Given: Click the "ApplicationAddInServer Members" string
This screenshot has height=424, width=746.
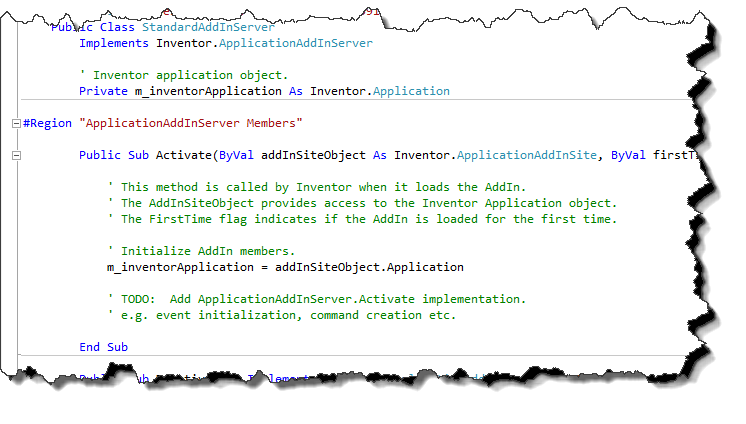Looking at the screenshot, I should 191,123.
